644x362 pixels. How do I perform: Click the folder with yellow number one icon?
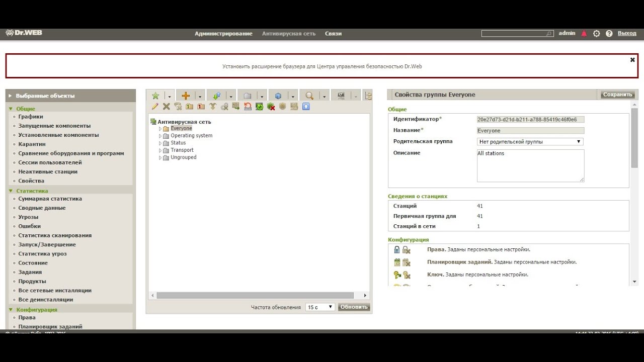point(189,106)
